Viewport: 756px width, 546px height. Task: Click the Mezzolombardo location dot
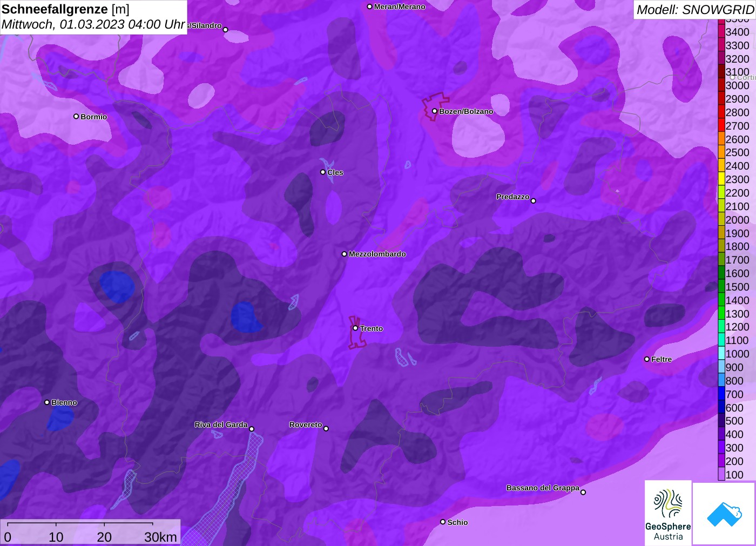coord(345,254)
